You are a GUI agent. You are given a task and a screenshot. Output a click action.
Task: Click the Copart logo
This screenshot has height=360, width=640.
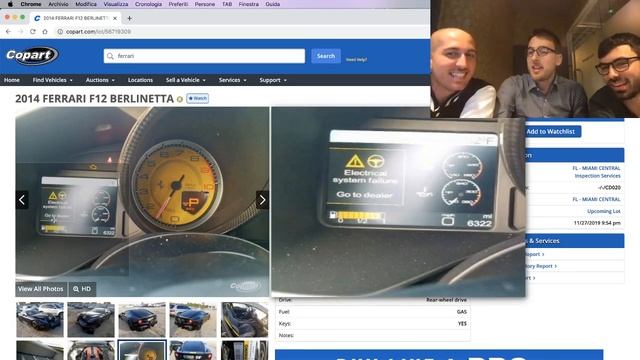32,56
